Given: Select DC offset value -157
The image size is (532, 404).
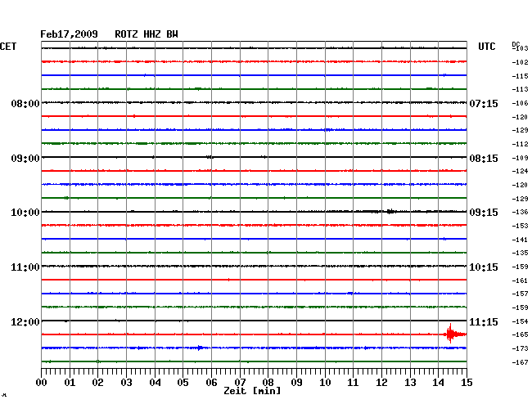Looking at the screenshot, I should [521, 294].
